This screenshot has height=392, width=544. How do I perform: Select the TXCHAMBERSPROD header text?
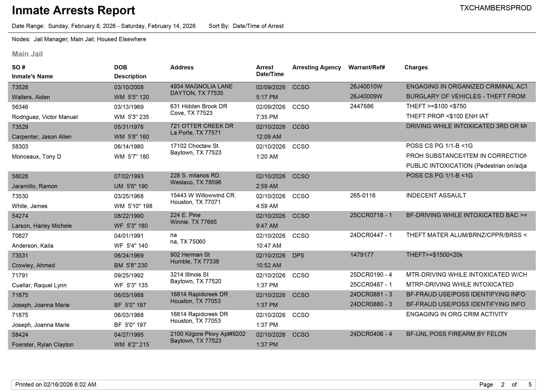coord(495,8)
